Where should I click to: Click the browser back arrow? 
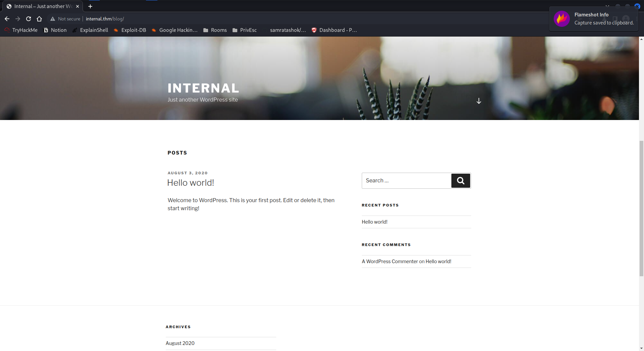coord(7,19)
